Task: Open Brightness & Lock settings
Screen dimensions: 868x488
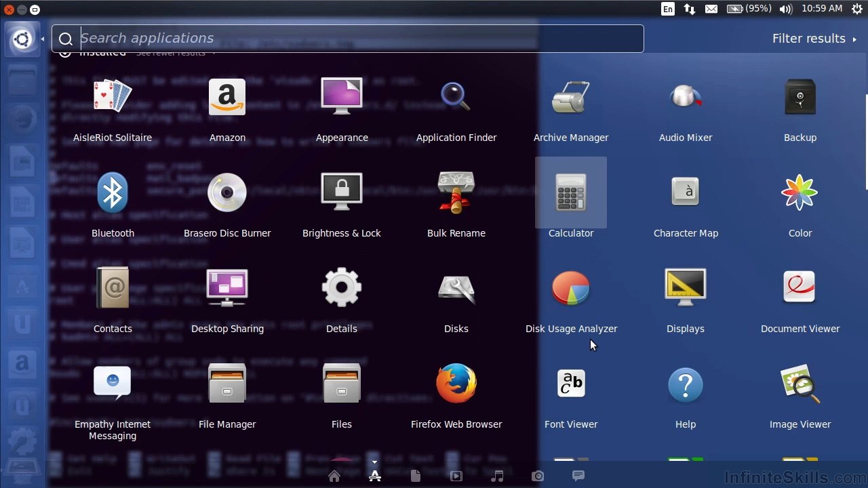Action: coord(342,205)
